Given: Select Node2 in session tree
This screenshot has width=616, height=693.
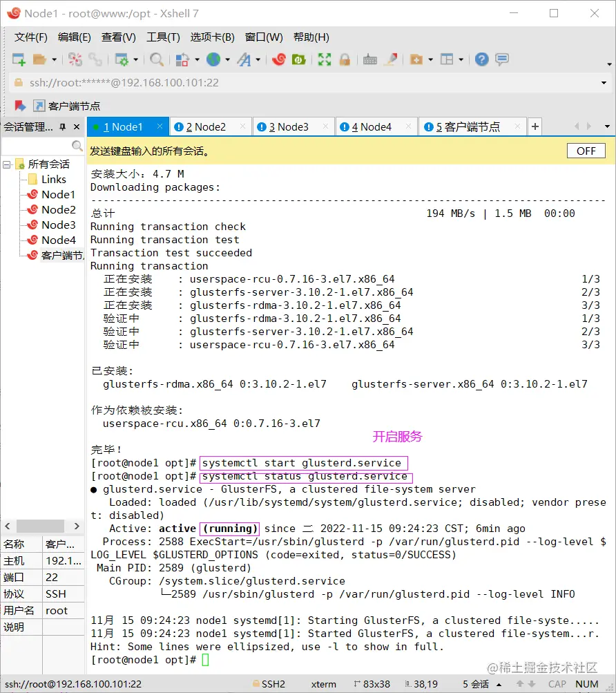Looking at the screenshot, I should pos(58,210).
